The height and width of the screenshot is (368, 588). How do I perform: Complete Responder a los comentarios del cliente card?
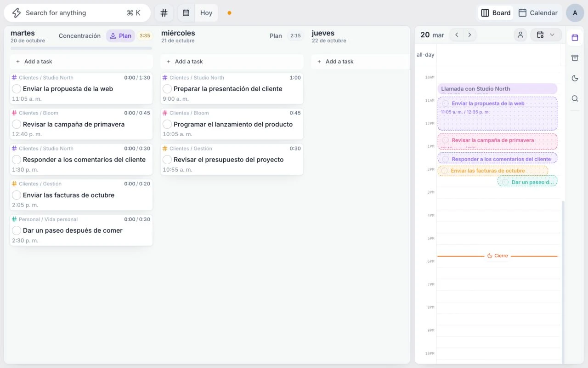coord(17,160)
